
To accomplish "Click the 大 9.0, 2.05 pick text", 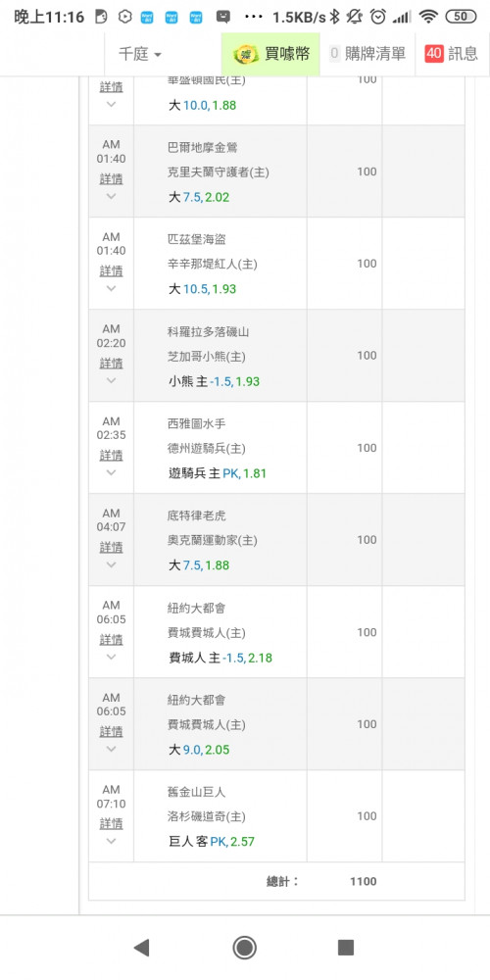I will 199,750.
